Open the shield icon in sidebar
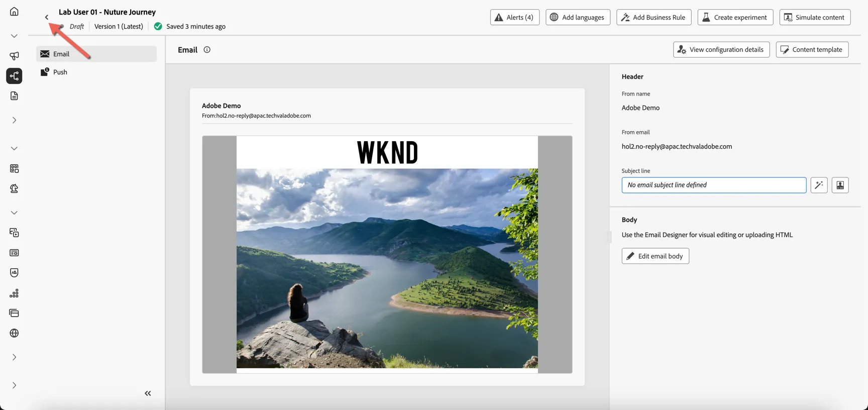 (14, 273)
